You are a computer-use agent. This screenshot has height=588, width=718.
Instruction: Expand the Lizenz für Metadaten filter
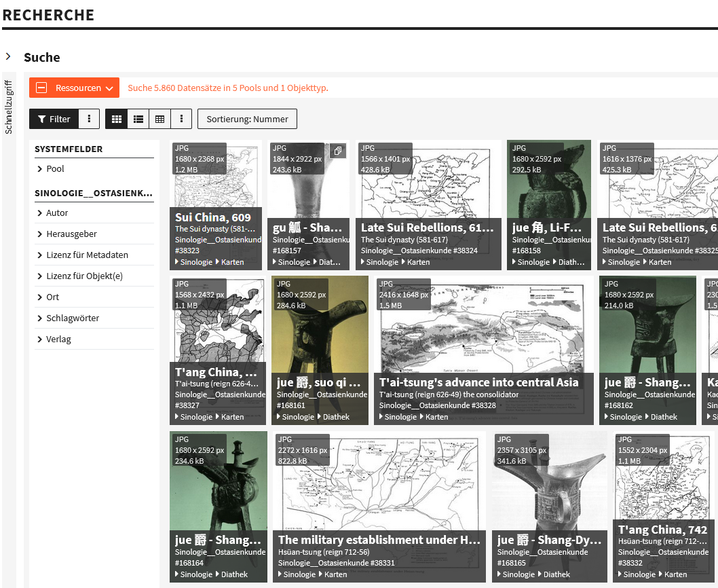pos(87,255)
